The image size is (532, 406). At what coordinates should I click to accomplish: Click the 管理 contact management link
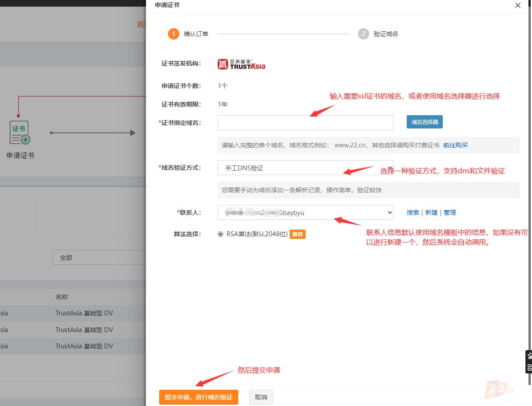pos(450,212)
